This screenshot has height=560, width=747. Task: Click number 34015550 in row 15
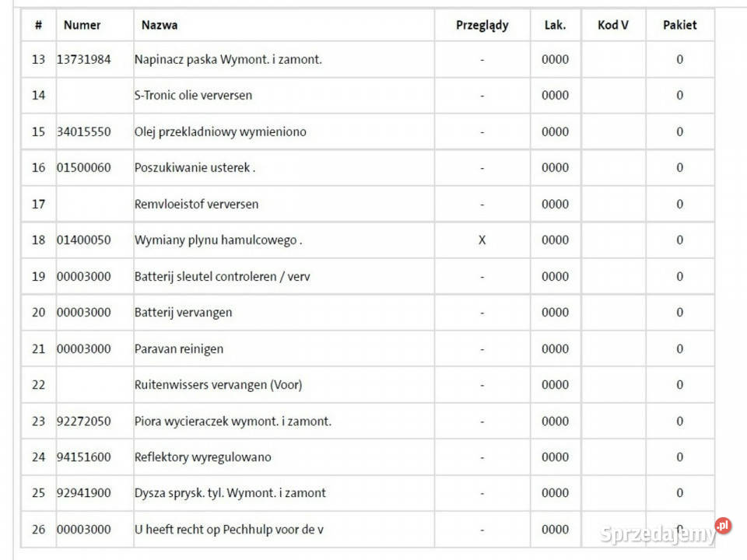click(x=84, y=131)
